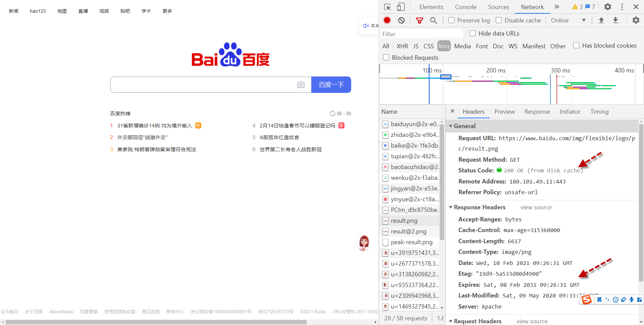The width and height of the screenshot is (644, 325).
Task: Close the request details pane
Action: (452, 111)
